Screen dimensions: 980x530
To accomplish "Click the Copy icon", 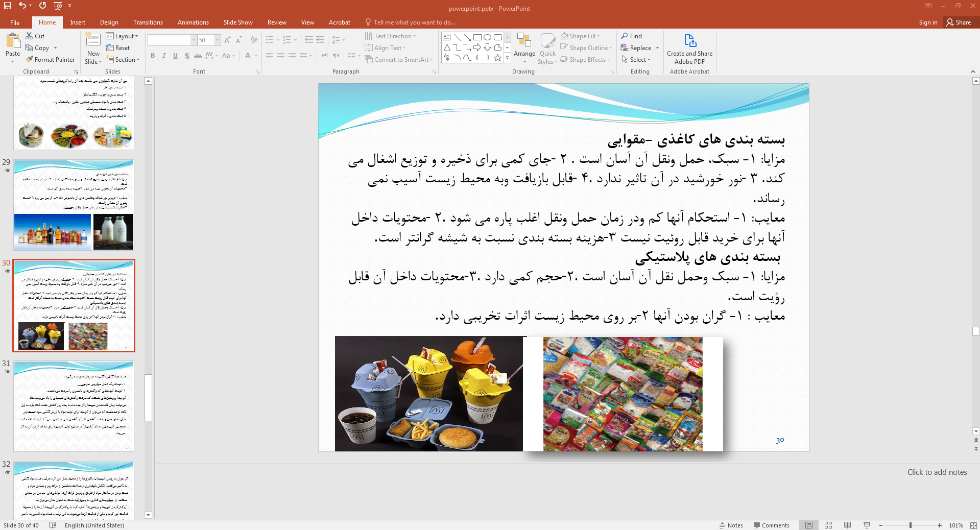I will tap(29, 48).
